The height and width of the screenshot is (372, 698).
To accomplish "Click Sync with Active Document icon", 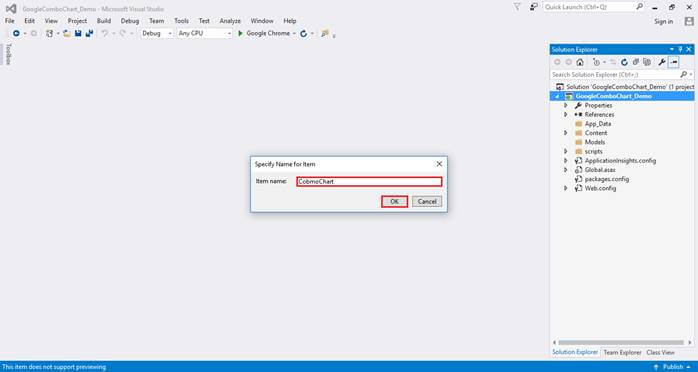I will [x=613, y=62].
